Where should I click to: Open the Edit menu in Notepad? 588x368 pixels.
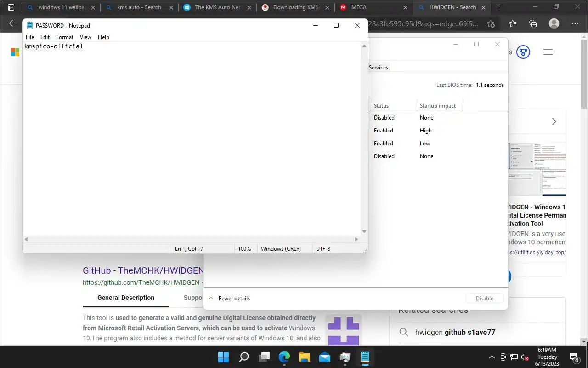(x=45, y=37)
